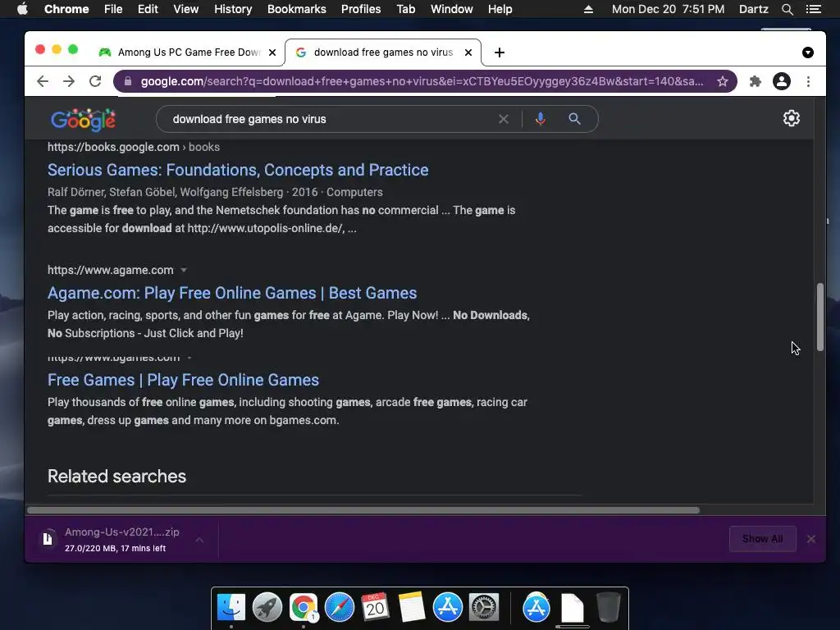This screenshot has height=630, width=840.
Task: Select the download free games no virus tab
Action: click(x=383, y=52)
